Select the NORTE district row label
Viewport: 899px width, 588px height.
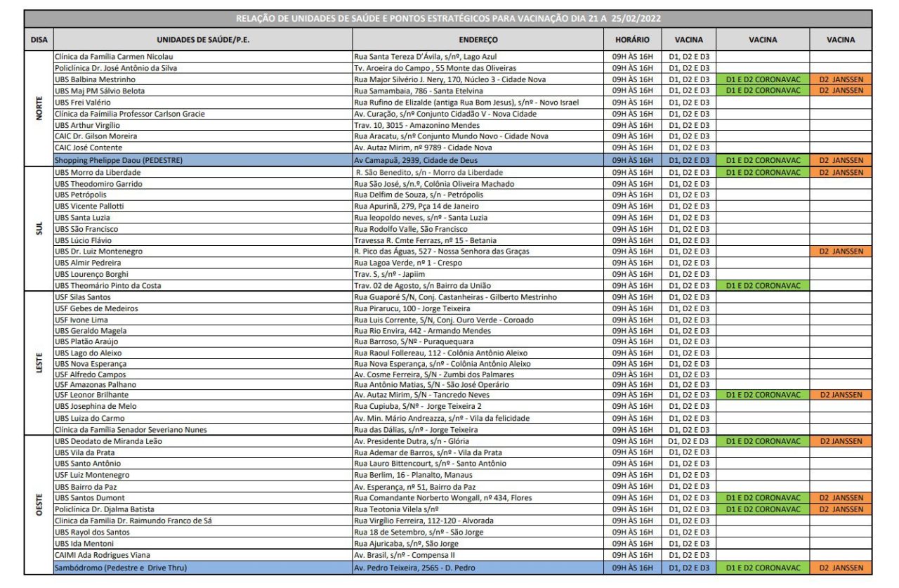(39, 107)
